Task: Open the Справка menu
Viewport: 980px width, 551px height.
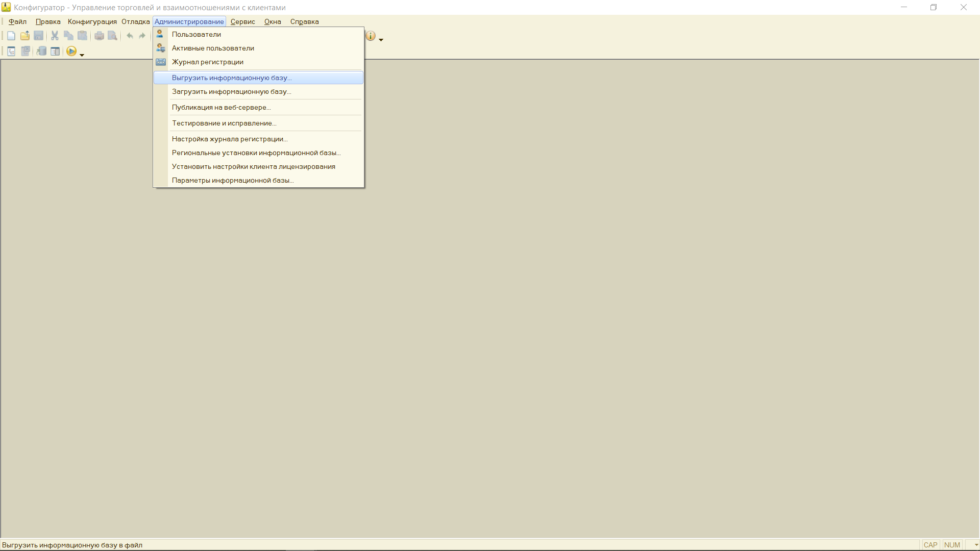Action: 304,21
